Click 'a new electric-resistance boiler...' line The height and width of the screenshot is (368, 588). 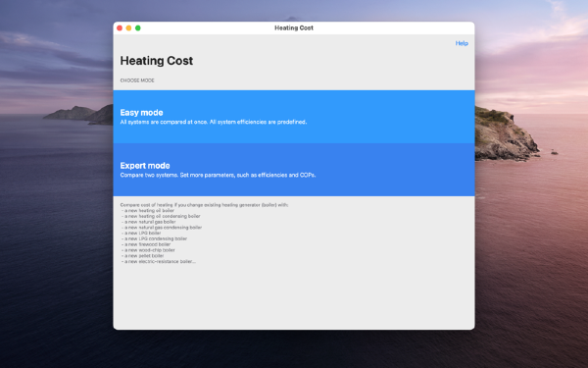159,261
